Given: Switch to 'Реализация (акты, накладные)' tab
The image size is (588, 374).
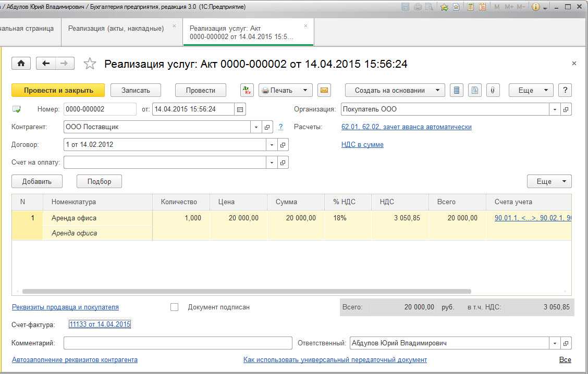Looking at the screenshot, I should (116, 28).
